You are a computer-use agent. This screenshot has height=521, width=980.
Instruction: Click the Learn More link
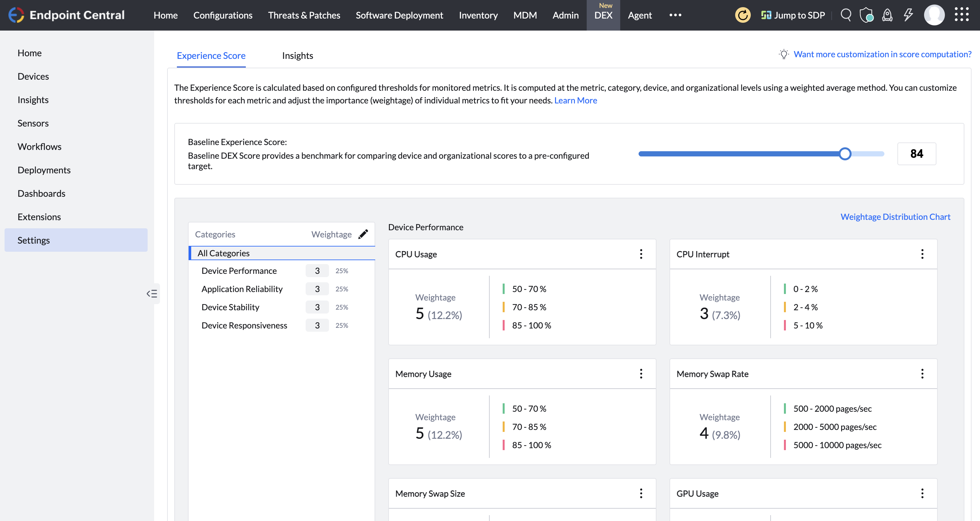[575, 100]
